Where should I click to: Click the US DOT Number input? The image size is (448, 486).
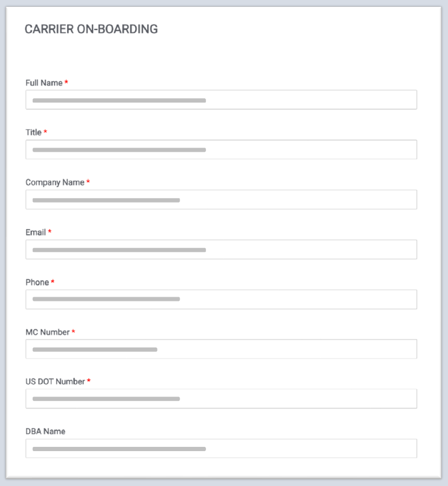click(221, 399)
